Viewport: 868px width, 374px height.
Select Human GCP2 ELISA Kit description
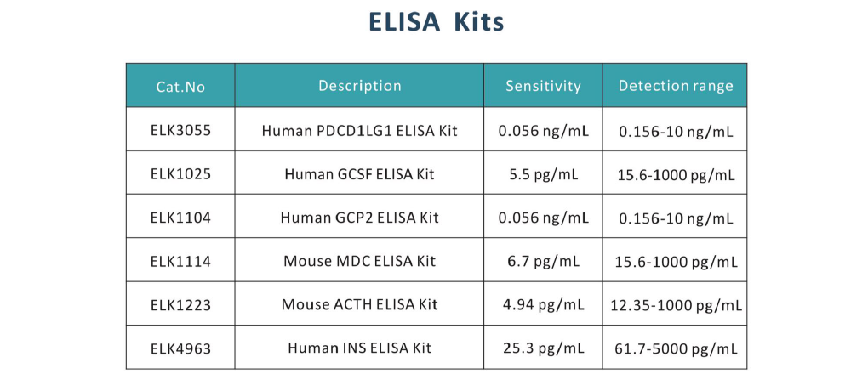tap(360, 218)
